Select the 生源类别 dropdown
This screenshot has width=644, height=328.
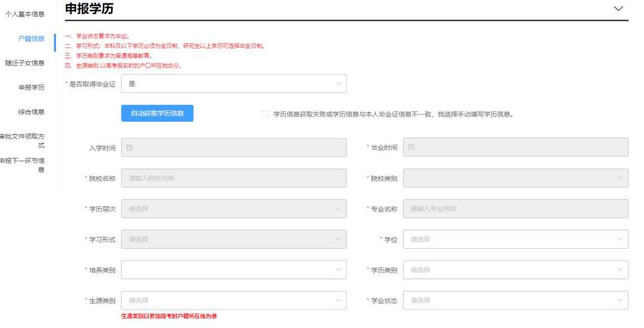pyautogui.click(x=234, y=301)
